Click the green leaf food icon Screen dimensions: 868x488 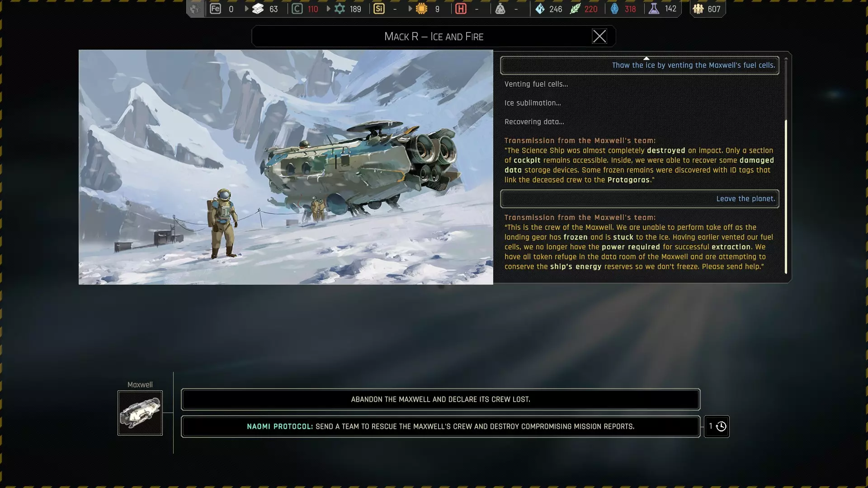point(575,9)
